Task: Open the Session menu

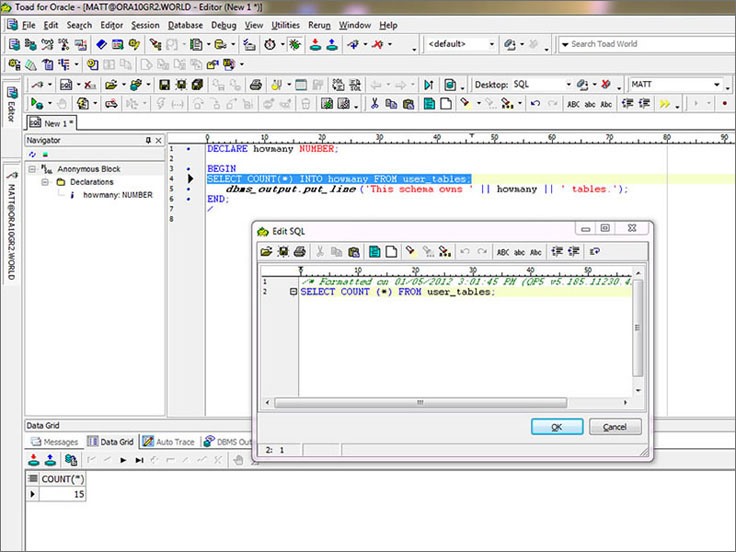Action: click(145, 25)
